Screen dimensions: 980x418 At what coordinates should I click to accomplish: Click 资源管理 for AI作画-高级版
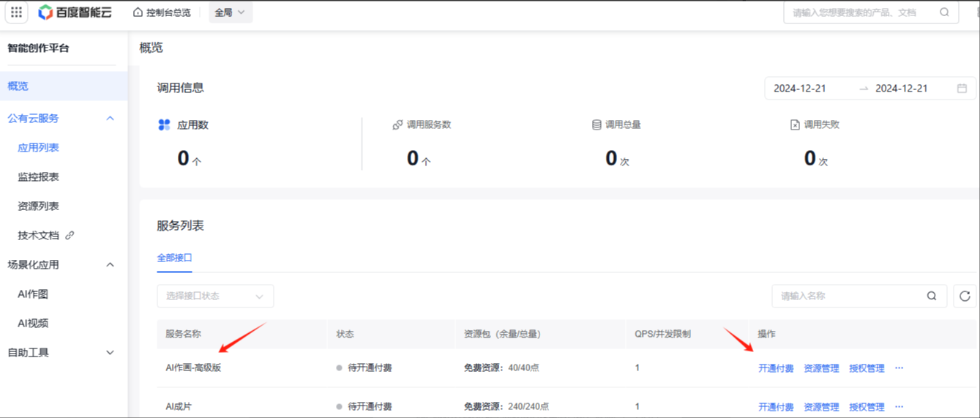(821, 368)
